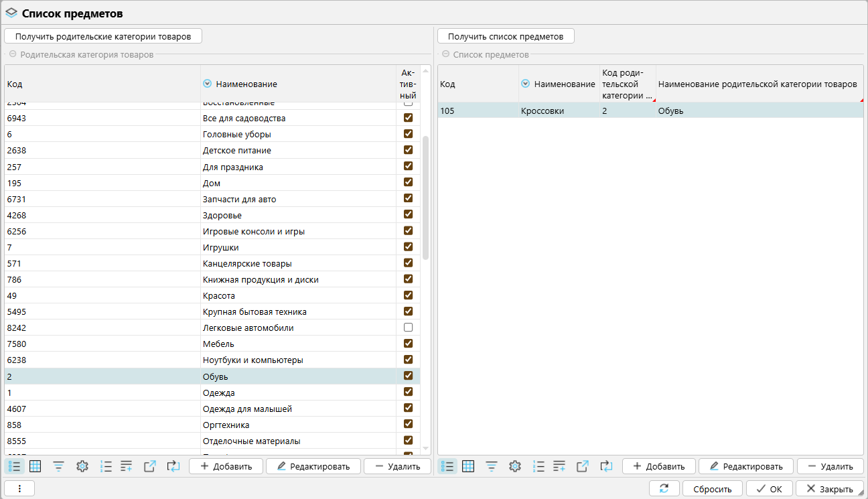Sort by left table Код column header
Image resolution: width=868 pixels, height=499 pixels.
point(102,84)
